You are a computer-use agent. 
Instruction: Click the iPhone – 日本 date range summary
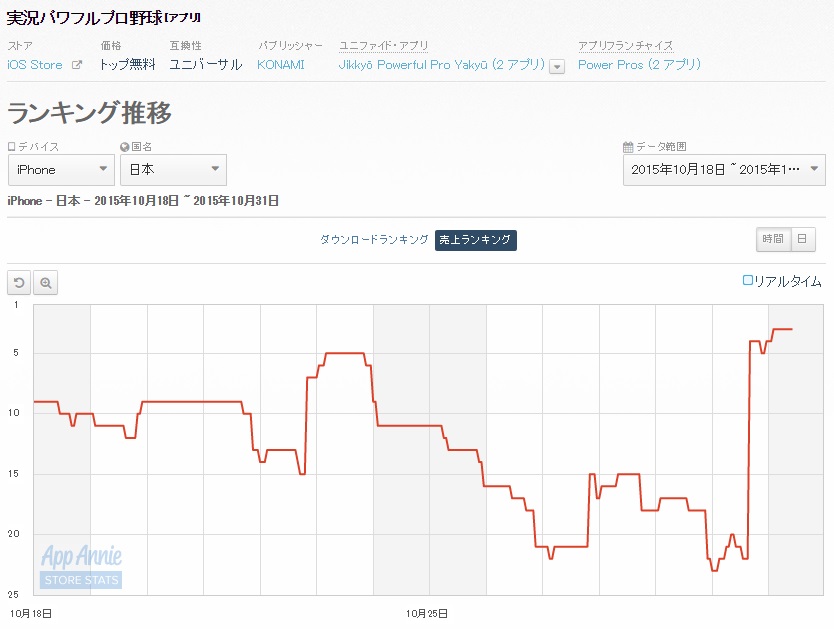click(x=143, y=201)
